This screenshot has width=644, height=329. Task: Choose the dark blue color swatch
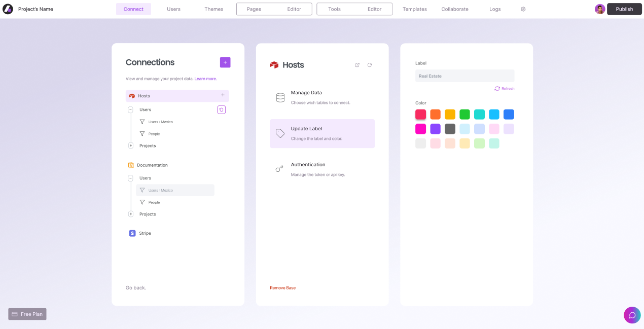pos(509,115)
